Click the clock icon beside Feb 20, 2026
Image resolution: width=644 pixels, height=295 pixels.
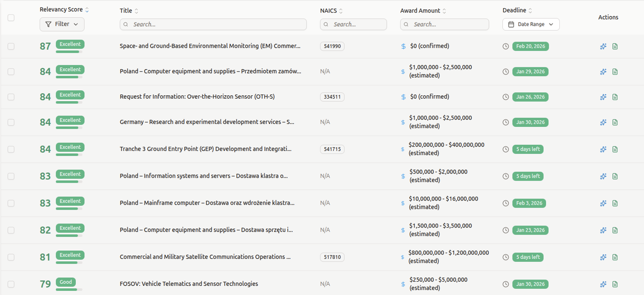506,46
